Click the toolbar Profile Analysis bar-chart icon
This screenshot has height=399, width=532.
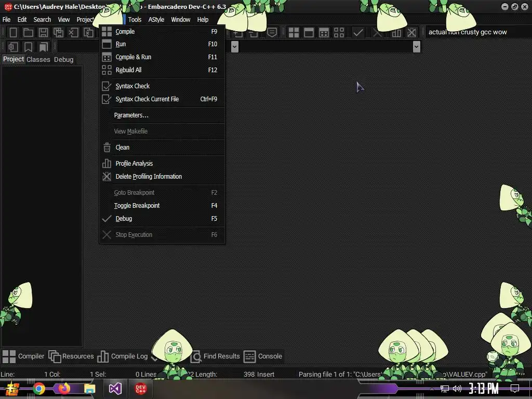pyautogui.click(x=396, y=33)
